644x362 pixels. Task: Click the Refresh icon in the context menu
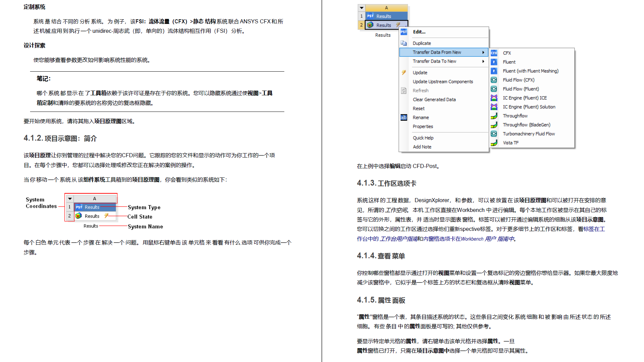click(403, 90)
